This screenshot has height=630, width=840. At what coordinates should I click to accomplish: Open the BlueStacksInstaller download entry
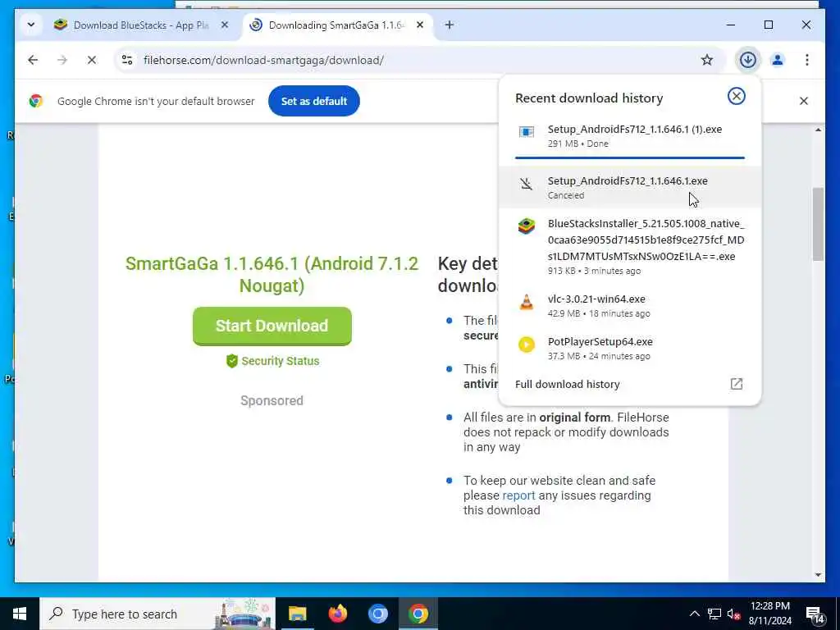click(630, 246)
